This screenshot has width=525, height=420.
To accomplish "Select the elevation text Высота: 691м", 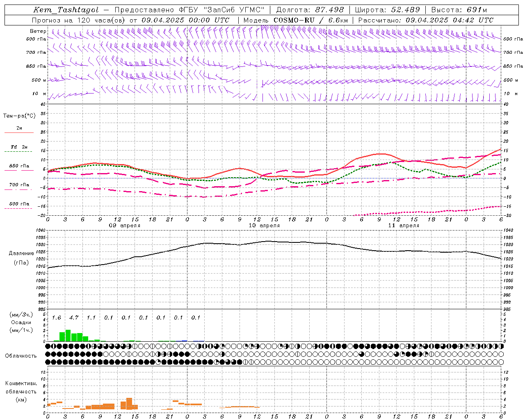I will tap(459, 10).
